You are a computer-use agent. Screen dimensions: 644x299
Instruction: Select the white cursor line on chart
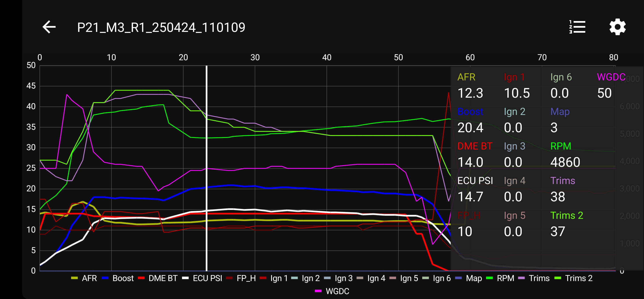[x=206, y=168]
